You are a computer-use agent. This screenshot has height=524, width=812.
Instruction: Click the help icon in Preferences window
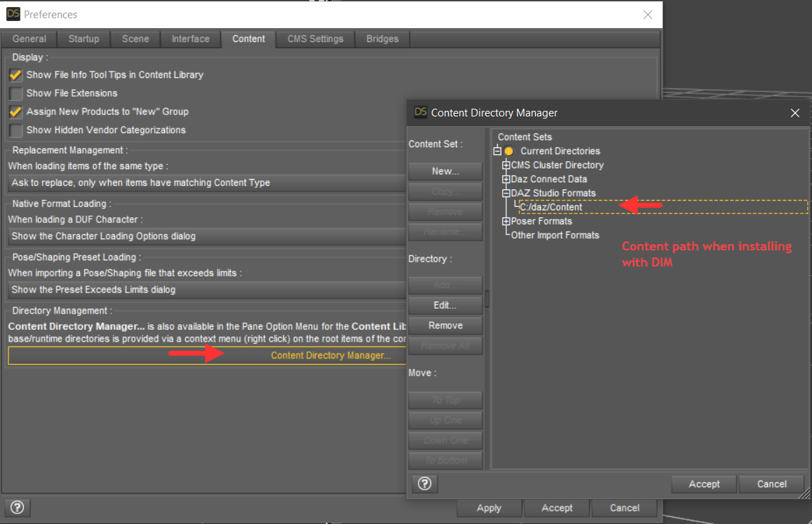pos(17,507)
